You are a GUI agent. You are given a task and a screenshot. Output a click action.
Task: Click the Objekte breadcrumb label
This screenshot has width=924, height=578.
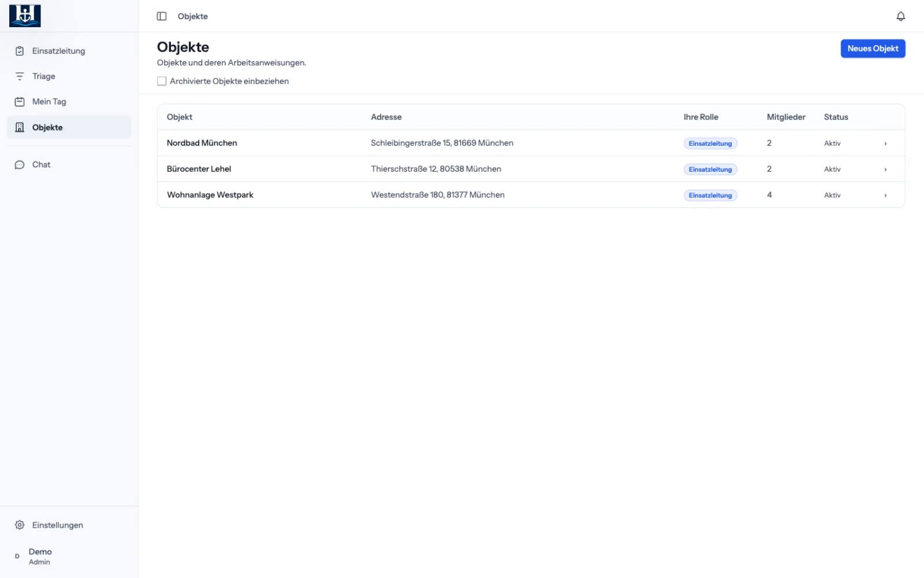(x=193, y=16)
